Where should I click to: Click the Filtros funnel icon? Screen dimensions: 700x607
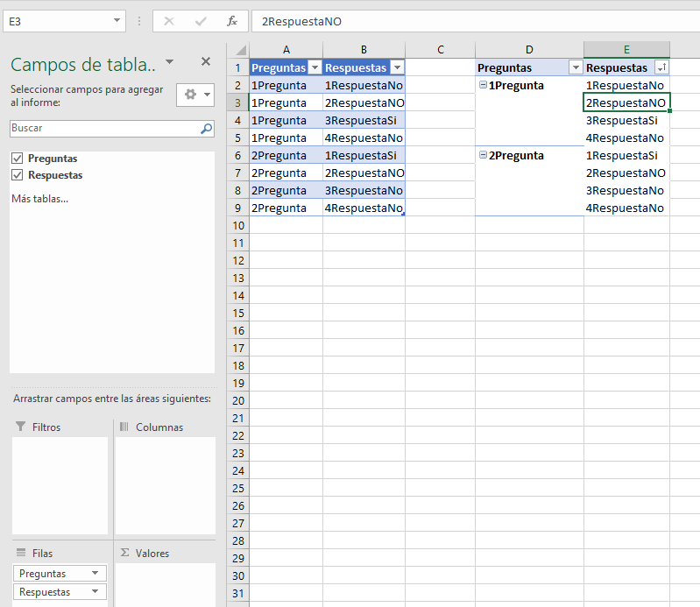tap(20, 427)
